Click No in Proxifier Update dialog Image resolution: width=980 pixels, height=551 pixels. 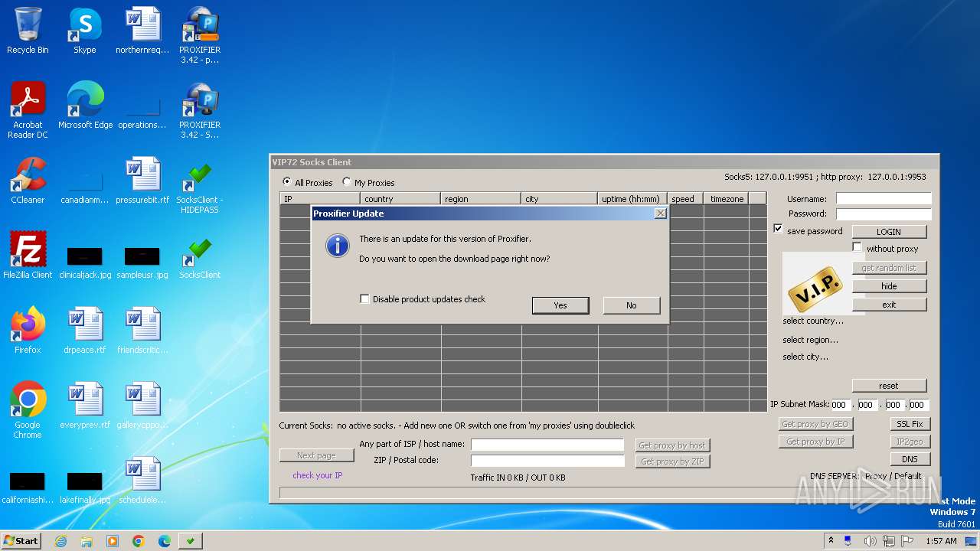pyautogui.click(x=632, y=305)
